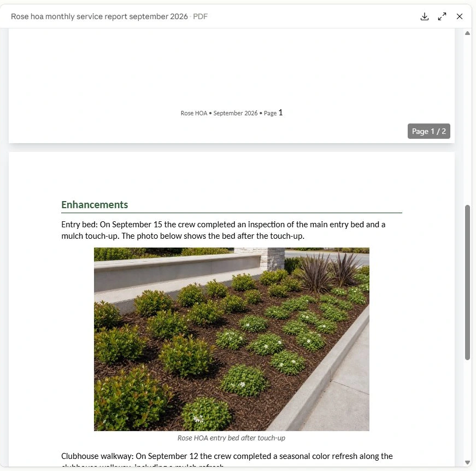
Task: Click the scrollbar down arrow
Action: coord(467,462)
